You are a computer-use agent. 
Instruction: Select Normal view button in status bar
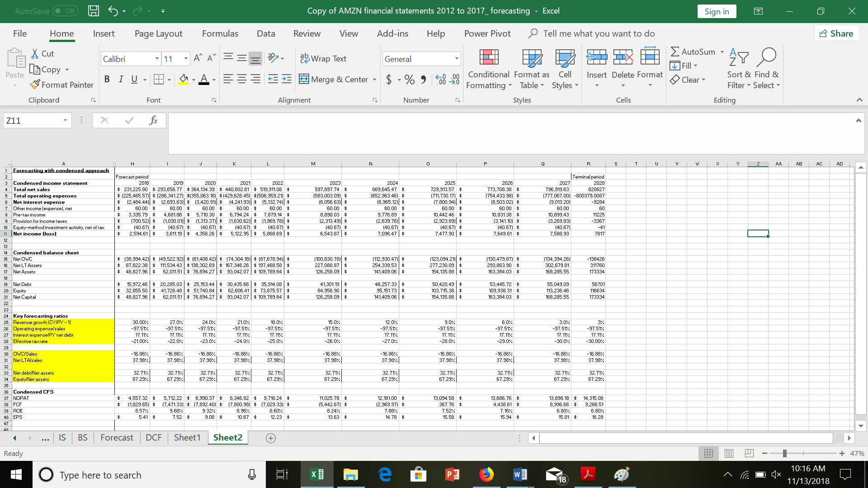tap(708, 453)
